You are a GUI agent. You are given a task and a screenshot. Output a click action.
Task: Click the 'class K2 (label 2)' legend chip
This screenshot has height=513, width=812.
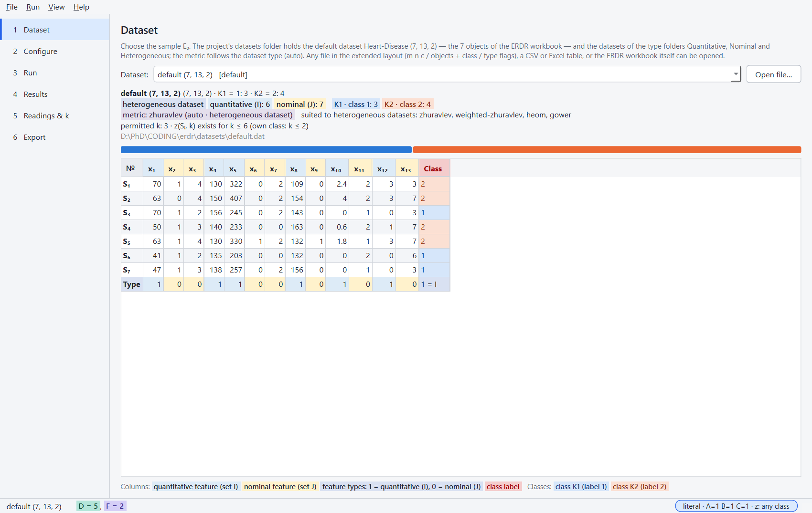tap(639, 487)
